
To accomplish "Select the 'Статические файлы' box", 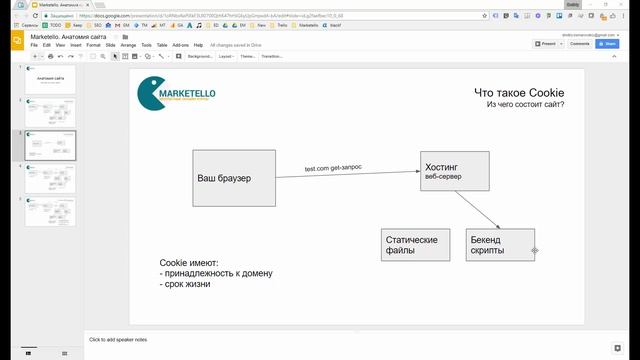I will [x=416, y=245].
